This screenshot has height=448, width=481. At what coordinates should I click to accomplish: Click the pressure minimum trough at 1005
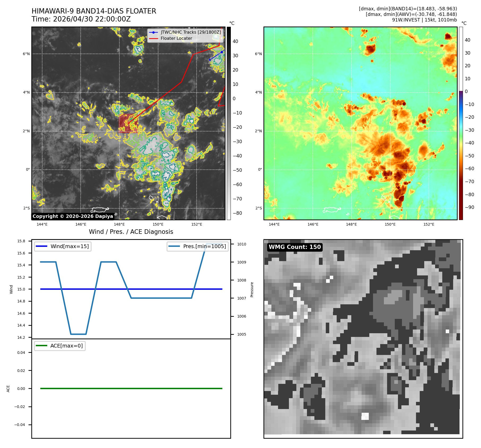78,334
